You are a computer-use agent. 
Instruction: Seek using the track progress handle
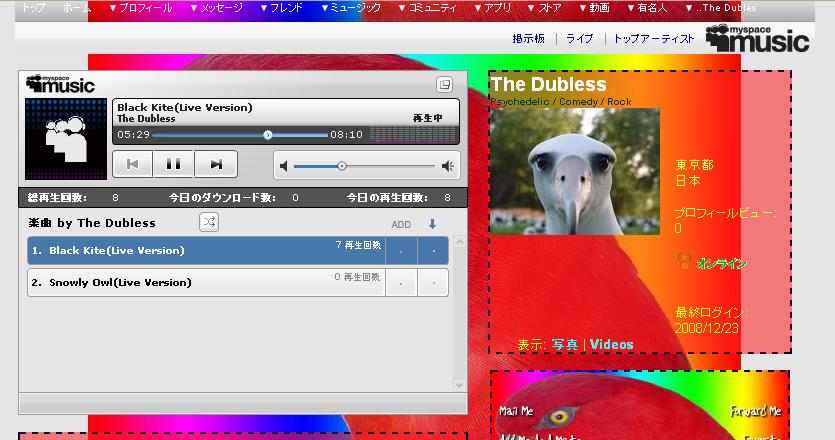pyautogui.click(x=268, y=135)
